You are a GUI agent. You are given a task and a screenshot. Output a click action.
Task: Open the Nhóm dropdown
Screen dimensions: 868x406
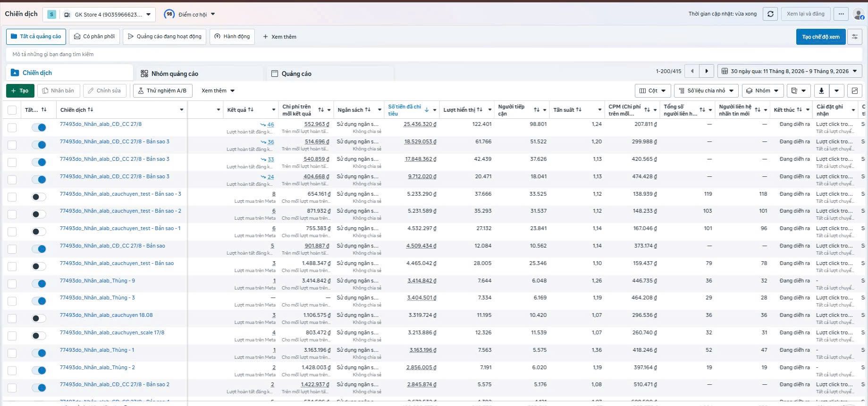pos(763,91)
